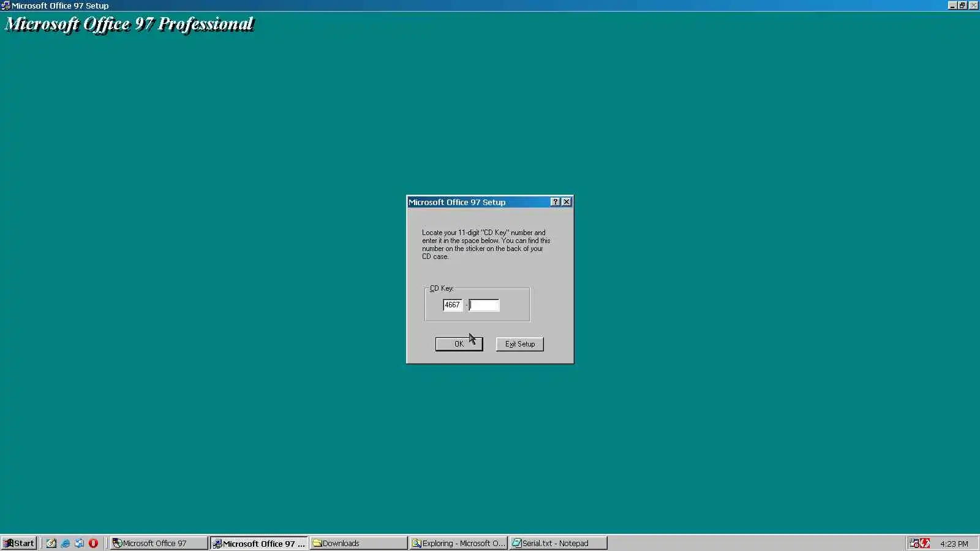This screenshot has width=980, height=551.
Task: Click the OK button in the setup dialog
Action: tap(459, 344)
